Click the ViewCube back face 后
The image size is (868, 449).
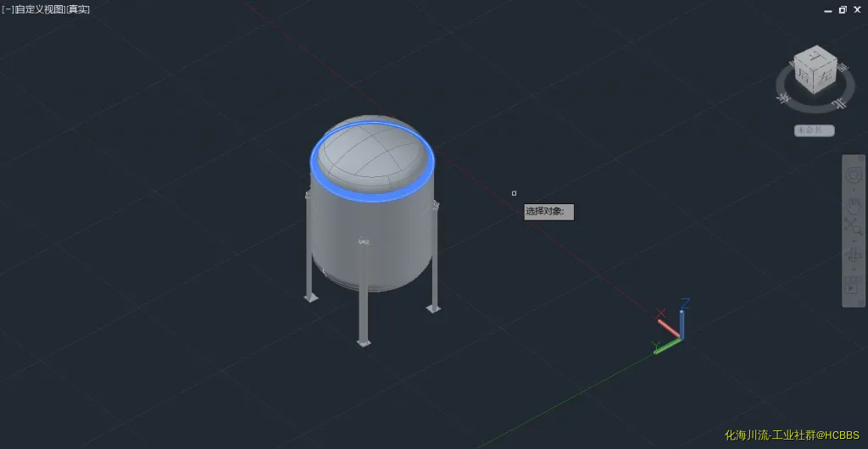(804, 77)
